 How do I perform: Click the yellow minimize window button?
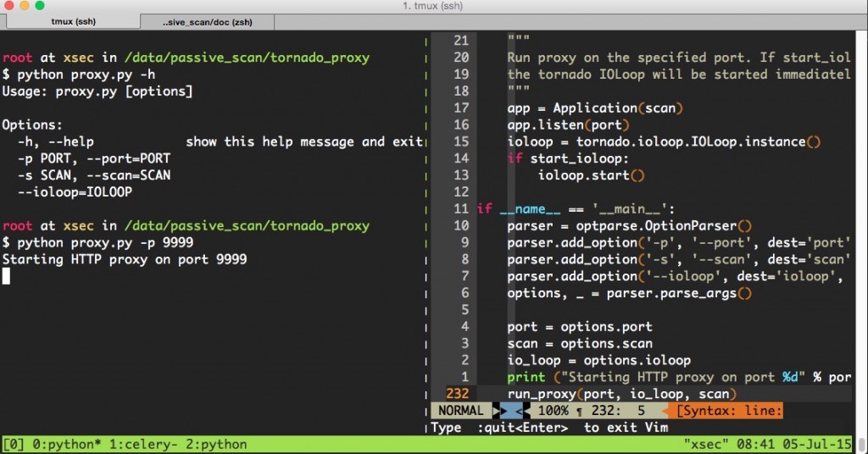[25, 6]
